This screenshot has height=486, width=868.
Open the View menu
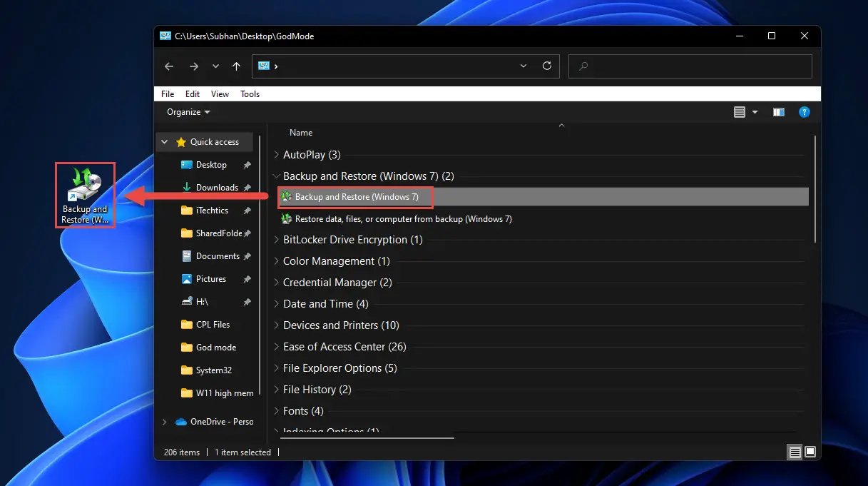220,94
